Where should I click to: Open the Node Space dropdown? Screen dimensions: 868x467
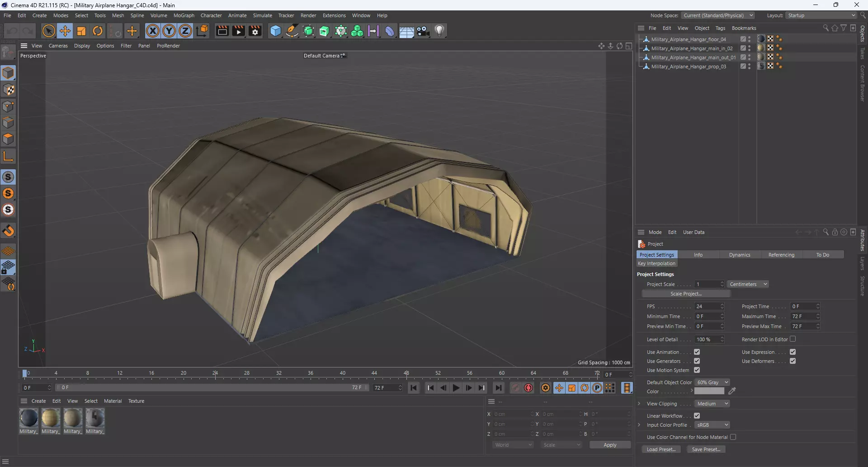pyautogui.click(x=718, y=15)
